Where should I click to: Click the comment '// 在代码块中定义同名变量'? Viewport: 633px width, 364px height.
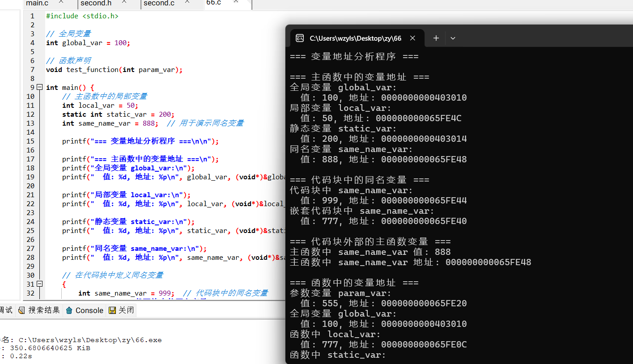tap(113, 275)
